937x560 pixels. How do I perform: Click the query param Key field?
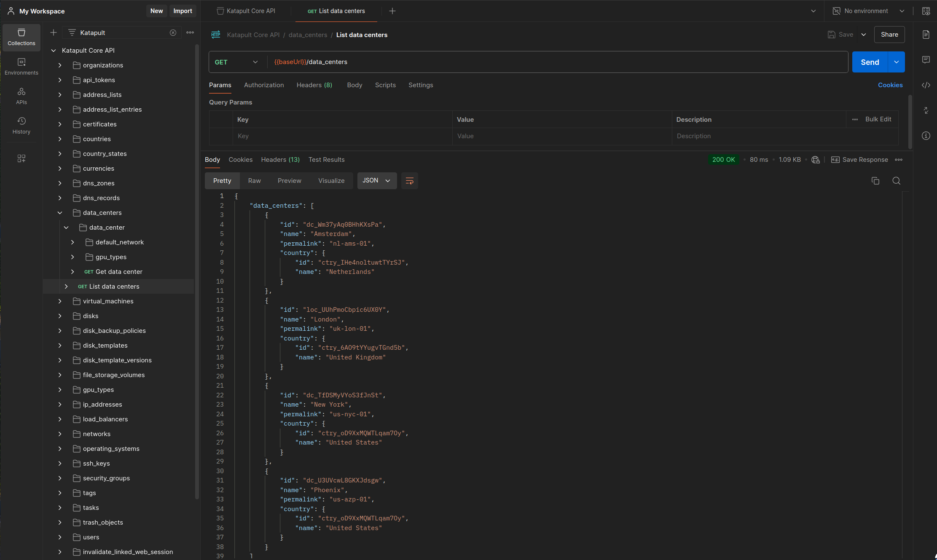click(x=343, y=136)
